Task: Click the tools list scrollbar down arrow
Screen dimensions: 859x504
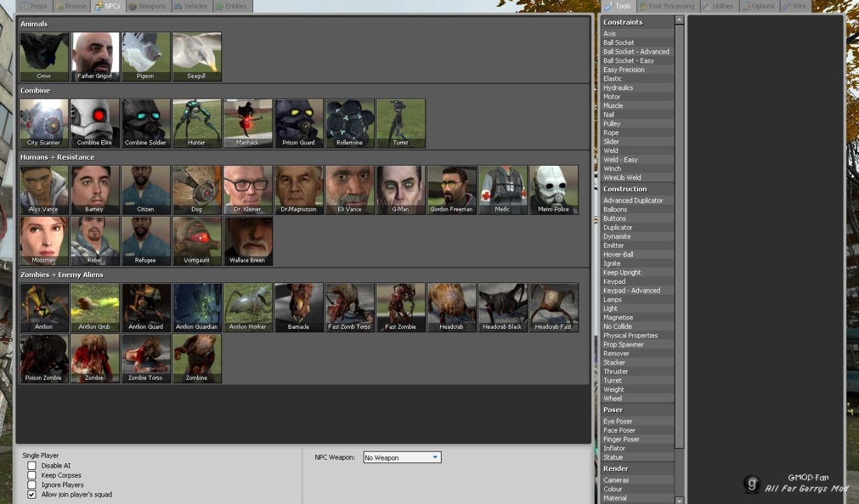Action: [679, 500]
